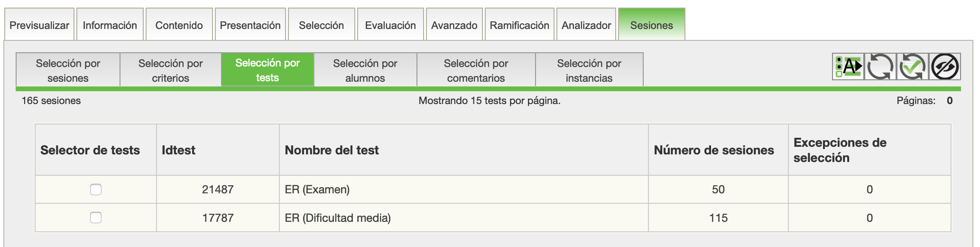Tick checkbox for test ER (Dificultad media)
Viewport: 980px width, 247px height.
(96, 218)
